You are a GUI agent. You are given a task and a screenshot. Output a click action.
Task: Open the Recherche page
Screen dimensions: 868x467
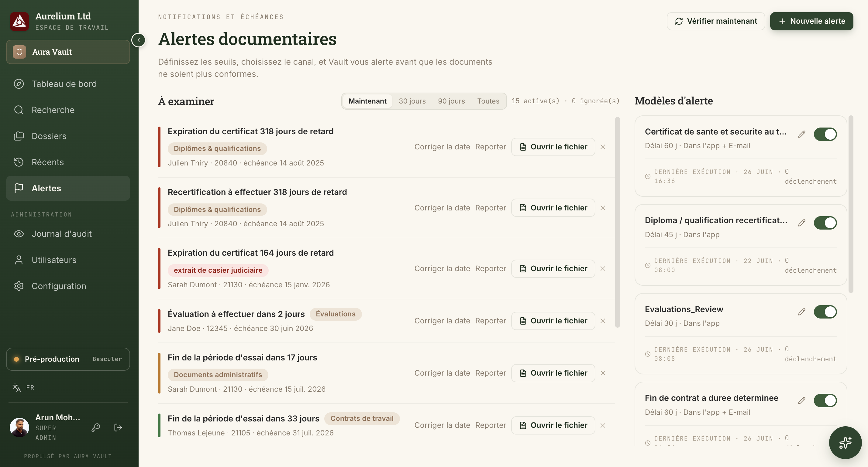(x=68, y=110)
